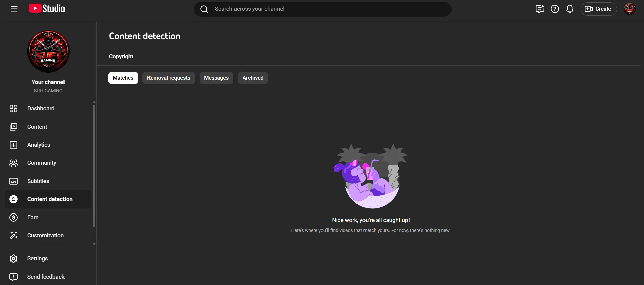Click the Settings gear icon
This screenshot has width=644, height=285.
click(13, 259)
